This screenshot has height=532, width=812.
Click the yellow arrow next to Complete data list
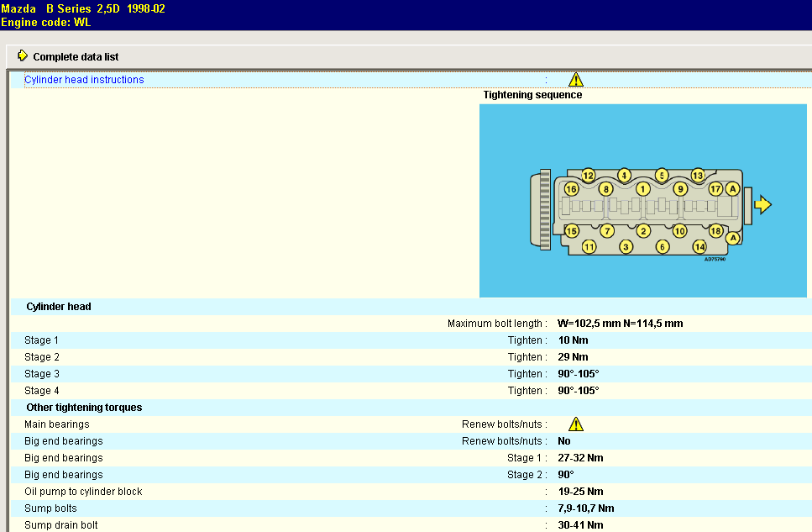tap(23, 55)
